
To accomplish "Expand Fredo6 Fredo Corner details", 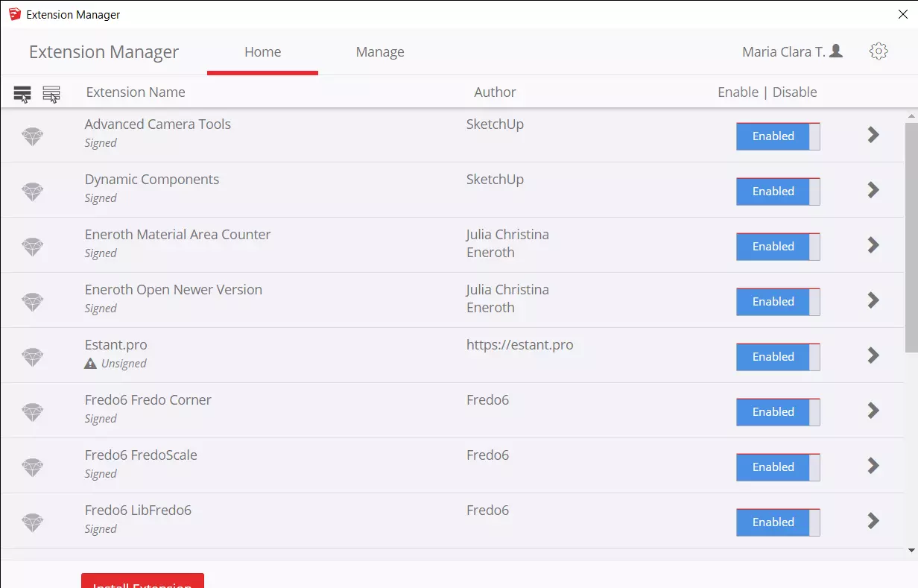I will click(873, 411).
